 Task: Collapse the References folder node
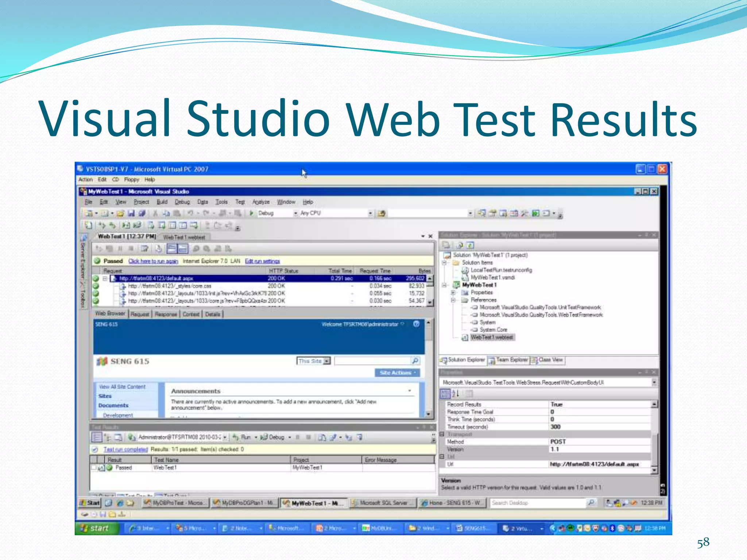[453, 300]
